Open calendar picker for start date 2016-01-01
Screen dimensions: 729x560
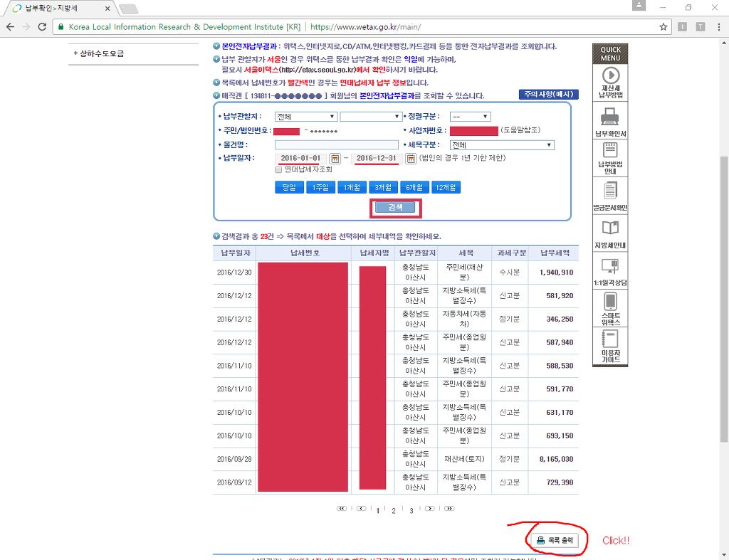click(335, 159)
